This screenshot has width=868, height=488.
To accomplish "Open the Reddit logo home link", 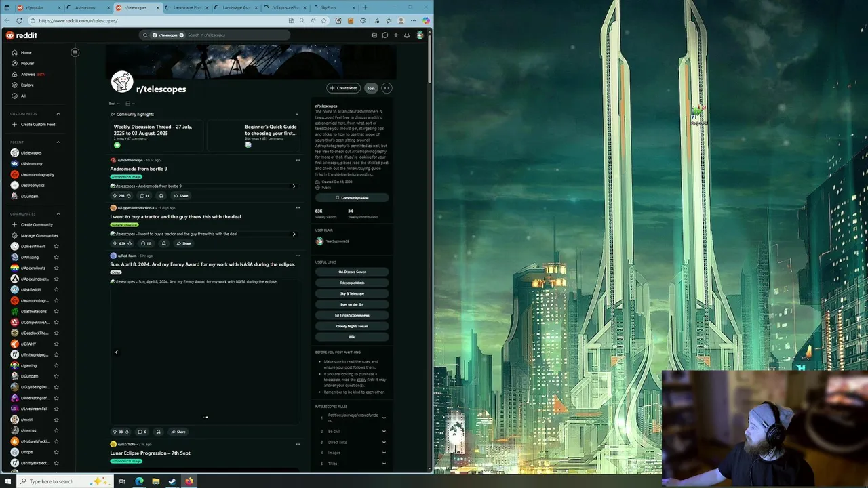I will click(22, 35).
